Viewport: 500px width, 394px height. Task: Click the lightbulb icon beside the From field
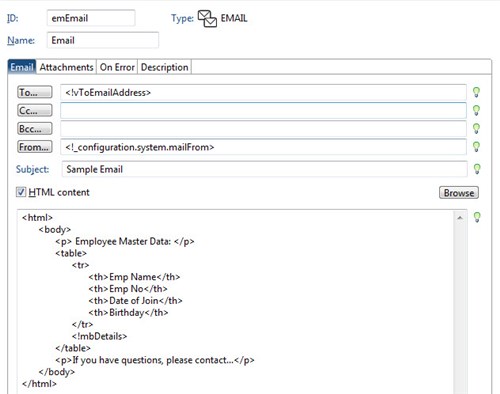(476, 147)
